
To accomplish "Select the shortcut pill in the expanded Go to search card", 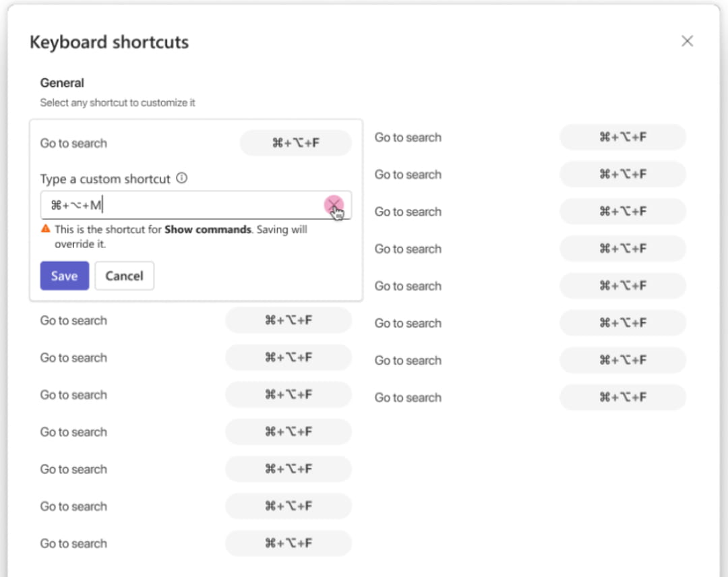I will 296,143.
